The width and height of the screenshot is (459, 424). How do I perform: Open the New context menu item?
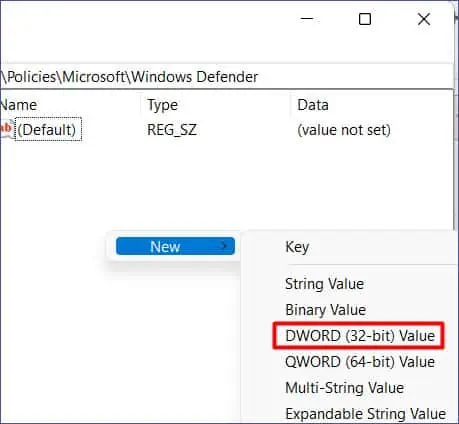pos(175,246)
